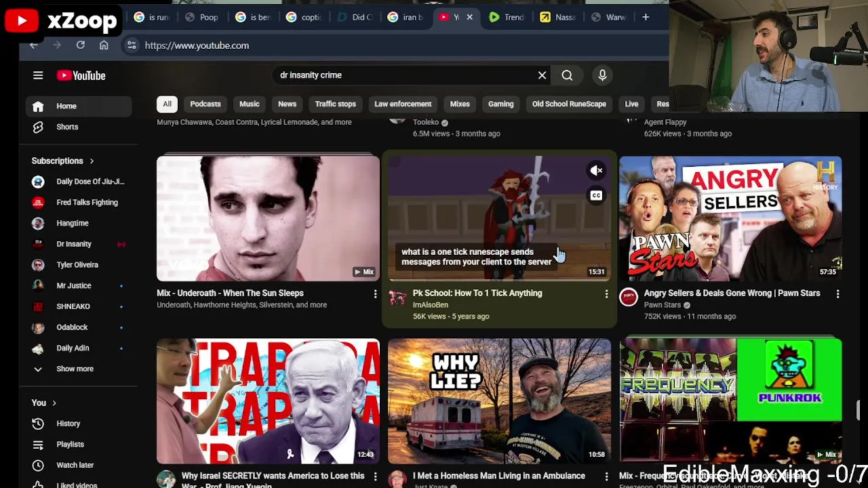This screenshot has width=868, height=488.
Task: Select the All filter chip
Action: (x=167, y=104)
